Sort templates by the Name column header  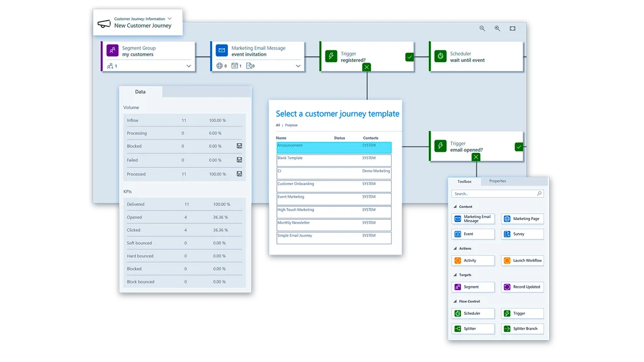pyautogui.click(x=281, y=138)
